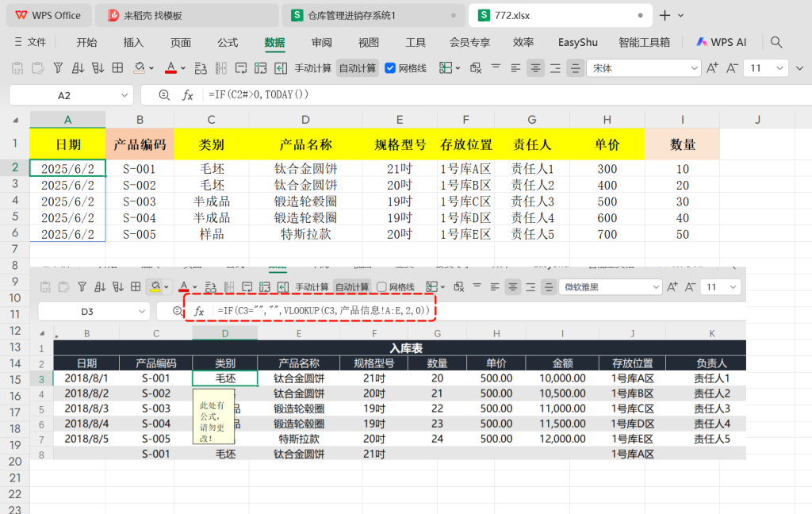Align text left in toolbar
Image resolution: width=812 pixels, height=514 pixels.
tap(515, 68)
